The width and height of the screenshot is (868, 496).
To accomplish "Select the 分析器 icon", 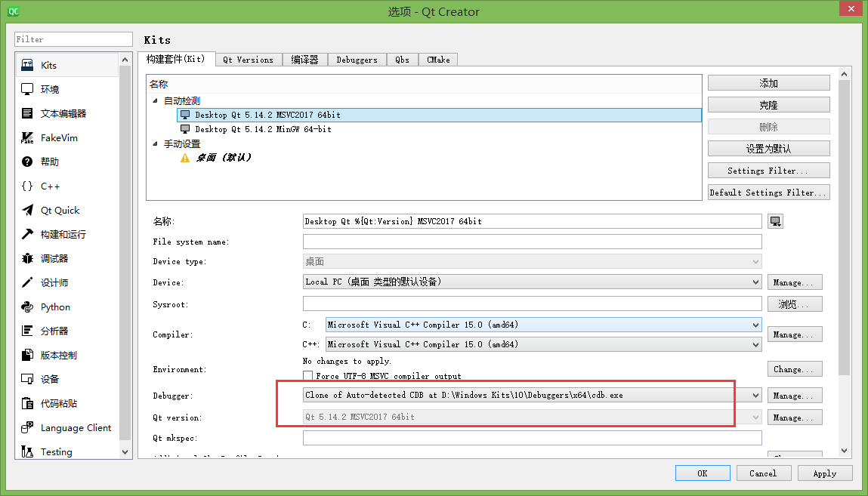I will click(x=27, y=331).
